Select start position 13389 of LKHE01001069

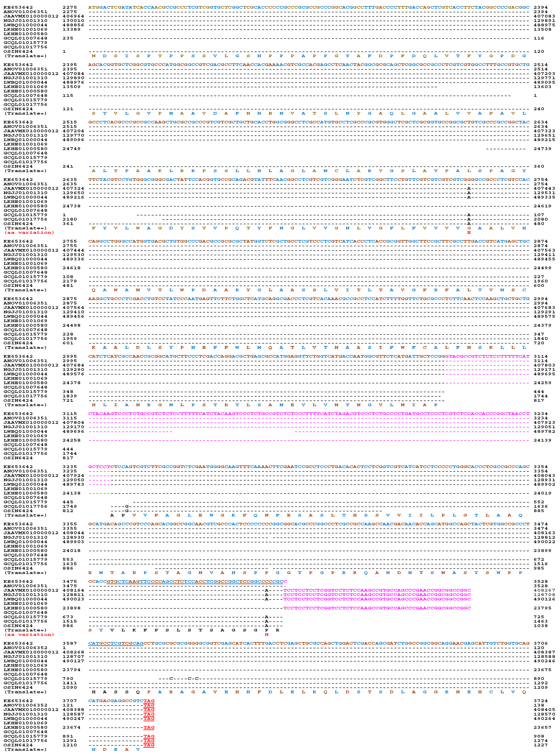tap(72, 29)
